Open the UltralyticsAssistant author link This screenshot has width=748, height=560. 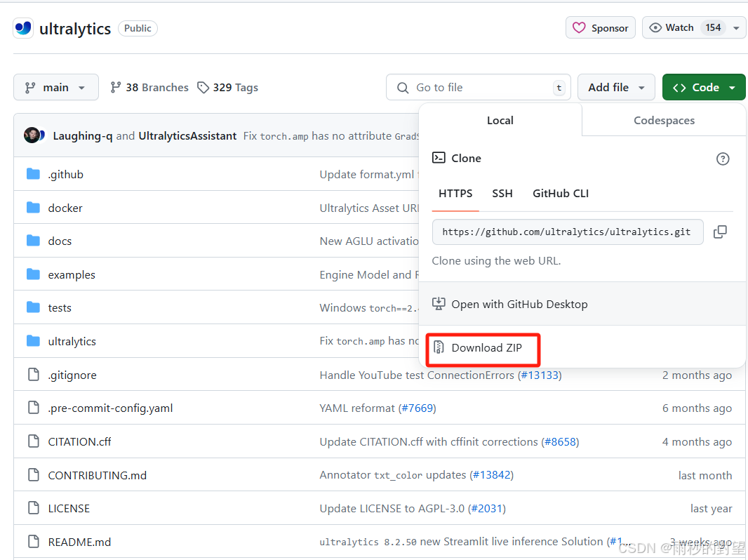click(187, 136)
